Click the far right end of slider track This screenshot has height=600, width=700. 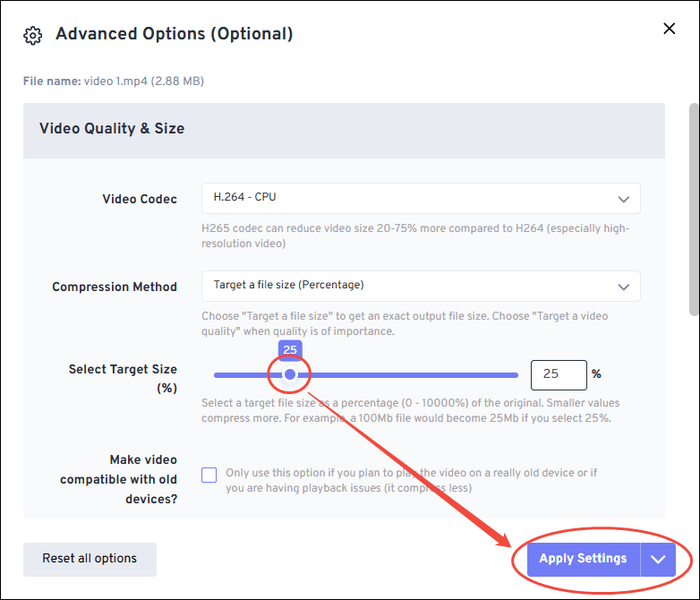coord(516,374)
